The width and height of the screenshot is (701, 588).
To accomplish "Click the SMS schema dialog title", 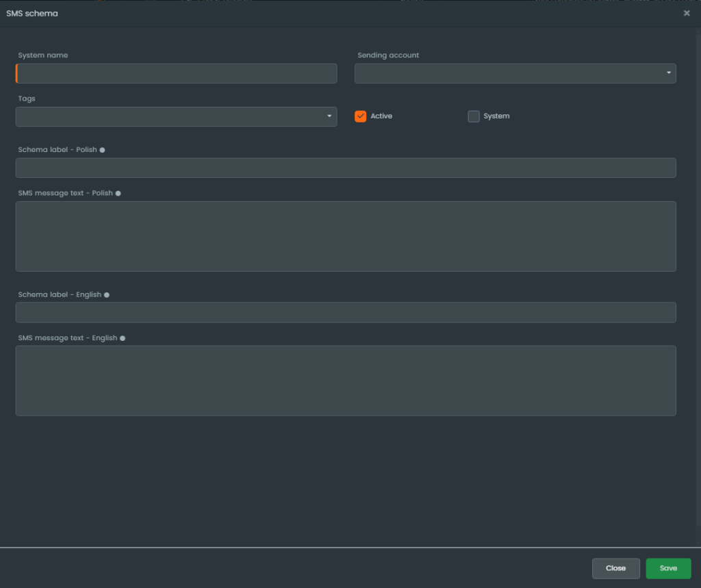I will pyautogui.click(x=32, y=14).
